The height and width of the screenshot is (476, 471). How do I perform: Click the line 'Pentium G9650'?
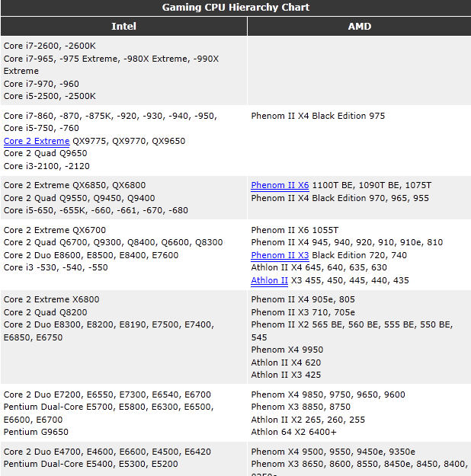[x=36, y=432]
